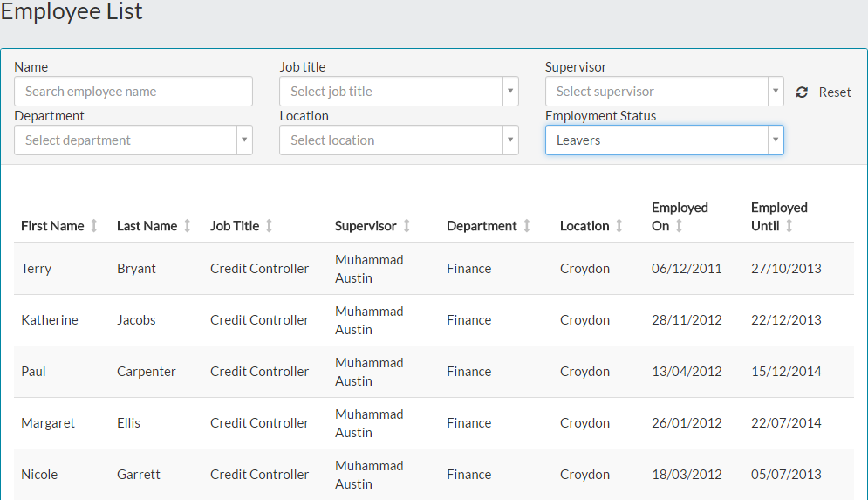Open the Select department dropdown
The width and height of the screenshot is (868, 500).
(x=133, y=140)
